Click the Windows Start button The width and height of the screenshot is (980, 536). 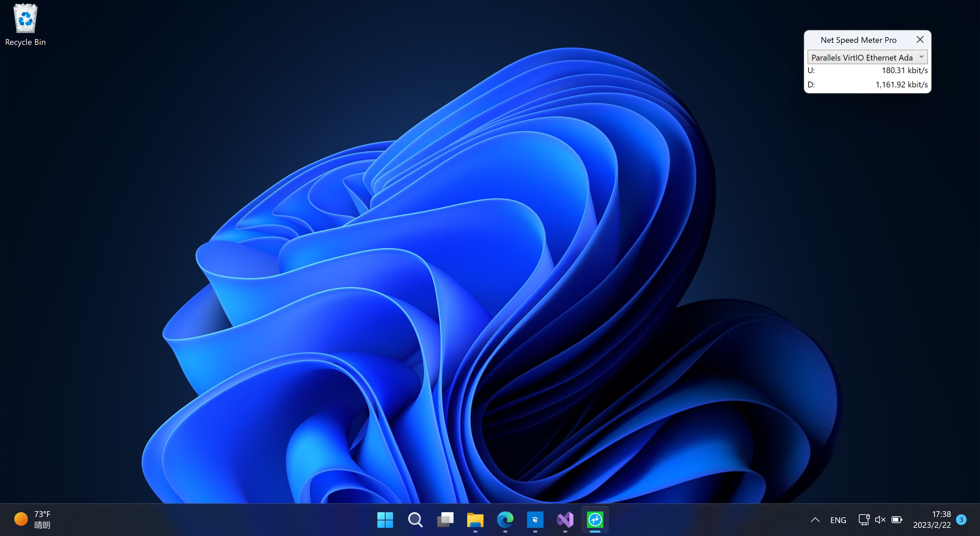[x=385, y=520]
